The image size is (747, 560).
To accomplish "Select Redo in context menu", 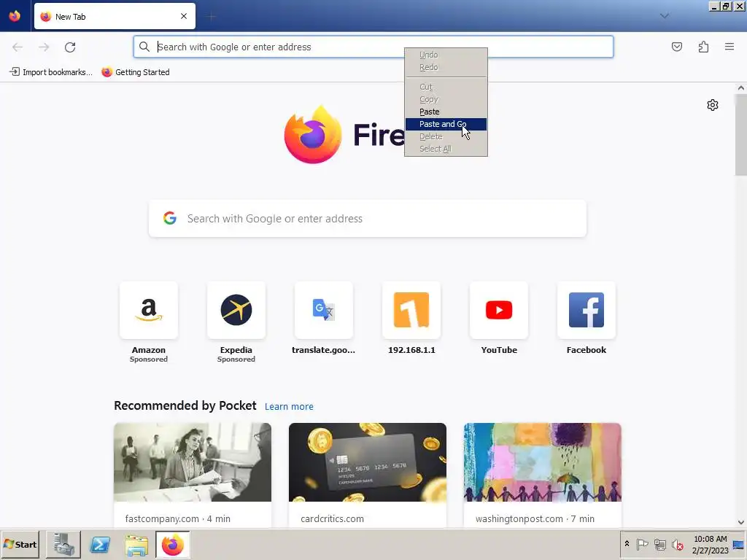I will pos(446,67).
